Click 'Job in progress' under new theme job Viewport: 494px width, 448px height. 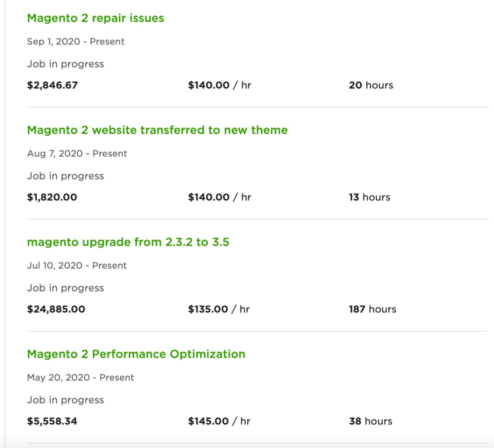[x=66, y=176]
